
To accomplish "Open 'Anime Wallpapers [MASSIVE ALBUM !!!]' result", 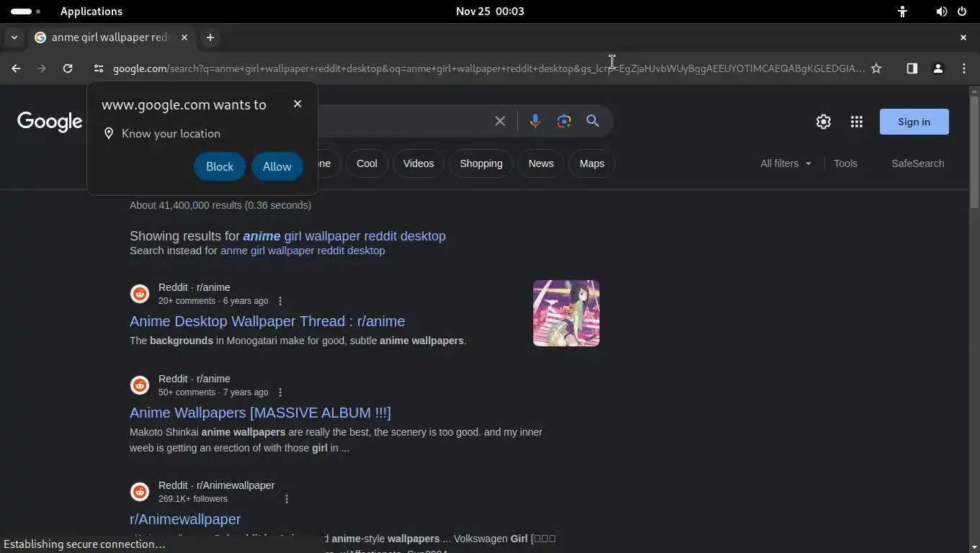I will (x=260, y=413).
